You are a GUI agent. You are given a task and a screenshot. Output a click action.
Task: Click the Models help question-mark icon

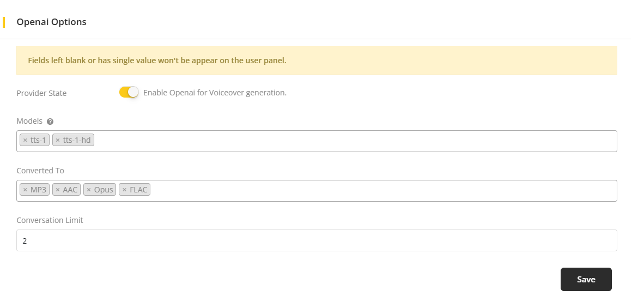(x=50, y=122)
